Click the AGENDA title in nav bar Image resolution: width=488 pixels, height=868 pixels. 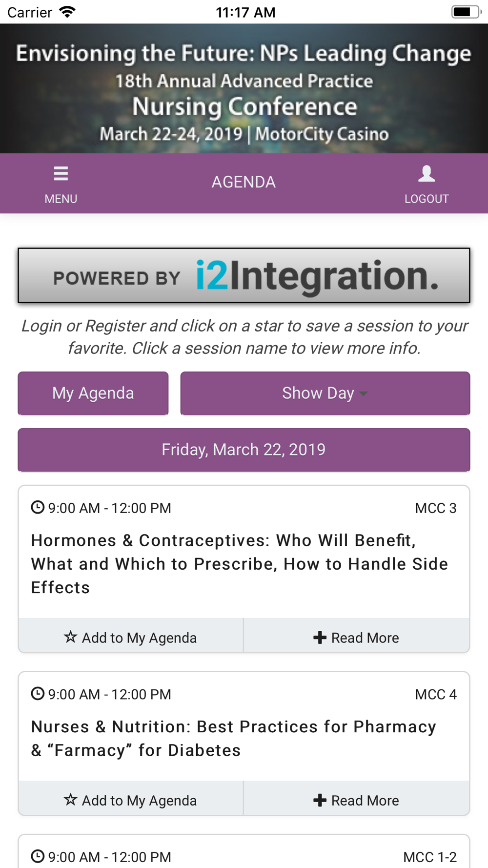pos(244,182)
